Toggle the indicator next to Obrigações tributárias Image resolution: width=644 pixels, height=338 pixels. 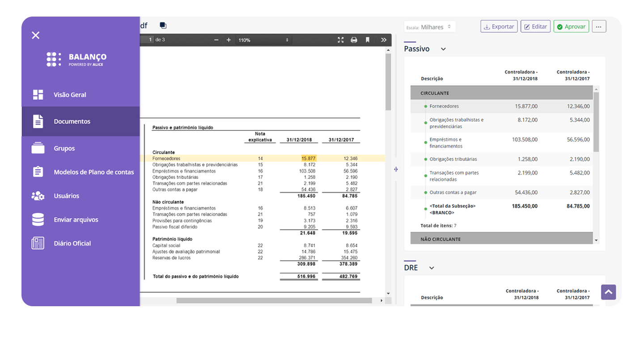click(425, 159)
